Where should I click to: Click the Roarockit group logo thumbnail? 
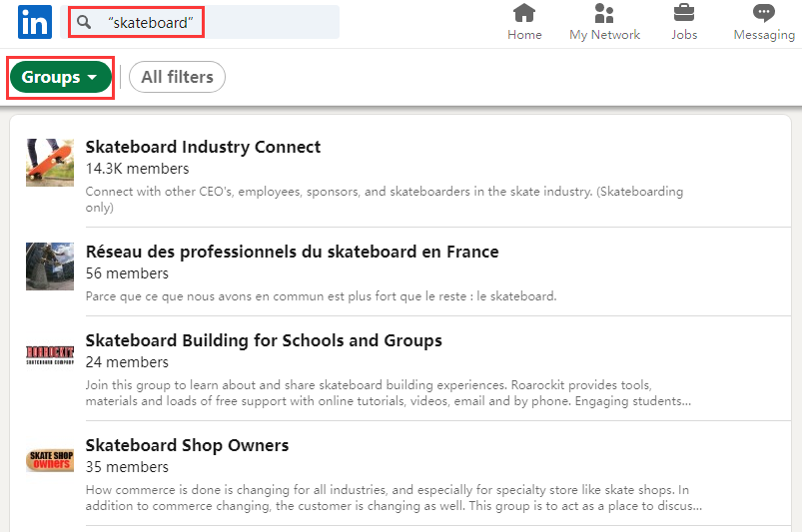point(50,355)
